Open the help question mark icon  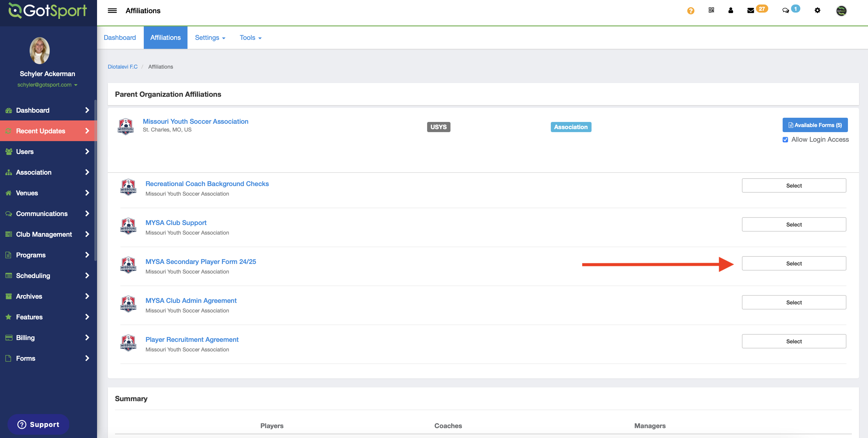[690, 11]
